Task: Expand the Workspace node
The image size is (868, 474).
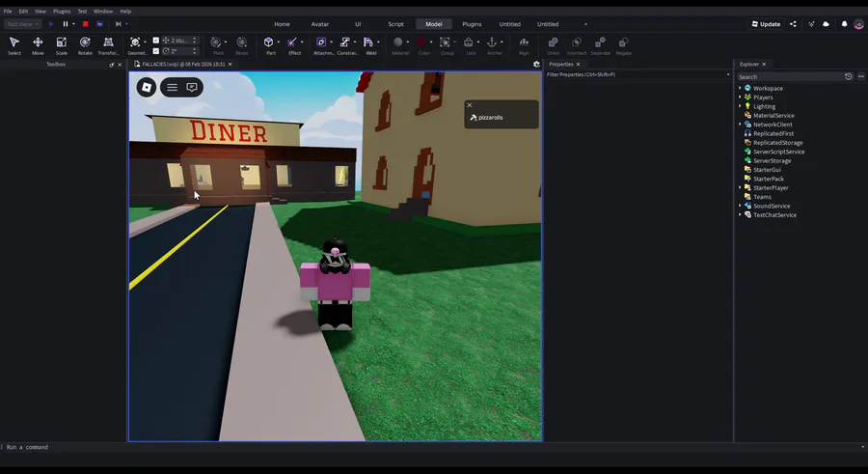Action: (740, 88)
